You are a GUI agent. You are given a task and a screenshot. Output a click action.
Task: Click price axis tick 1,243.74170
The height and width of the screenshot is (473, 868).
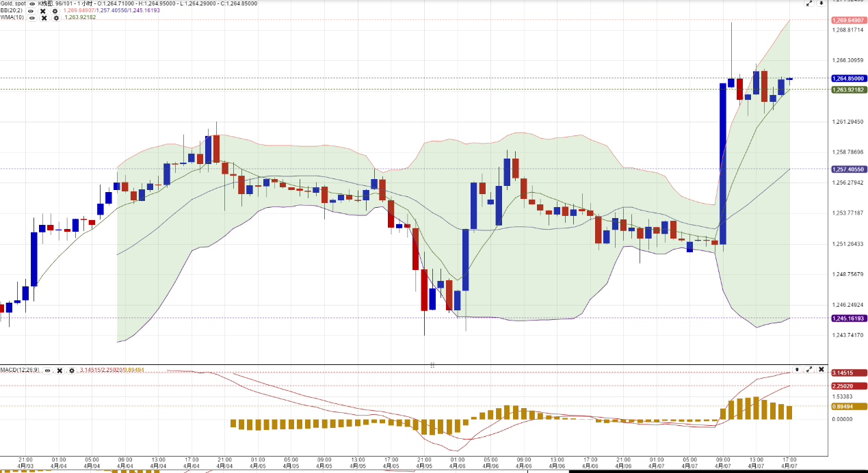pos(847,335)
